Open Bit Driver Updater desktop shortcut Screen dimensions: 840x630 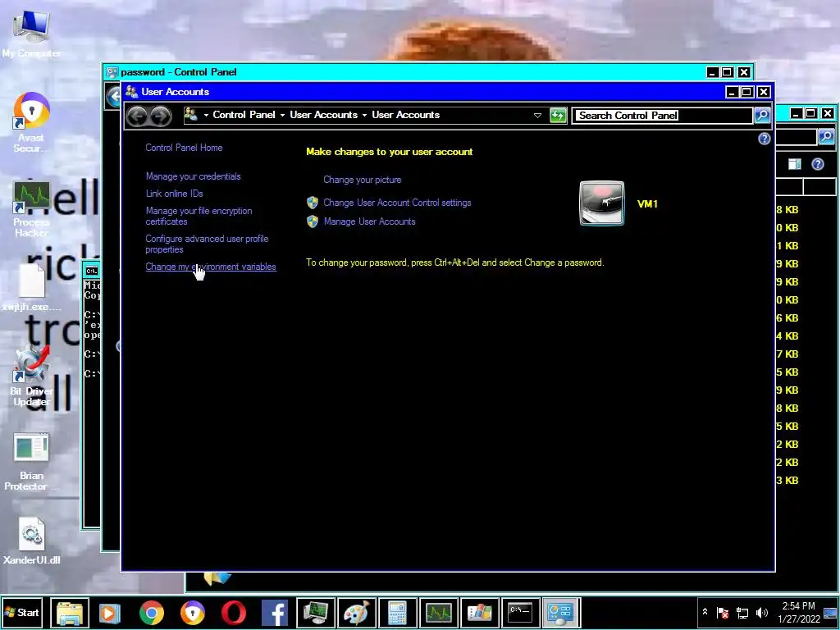(31, 376)
